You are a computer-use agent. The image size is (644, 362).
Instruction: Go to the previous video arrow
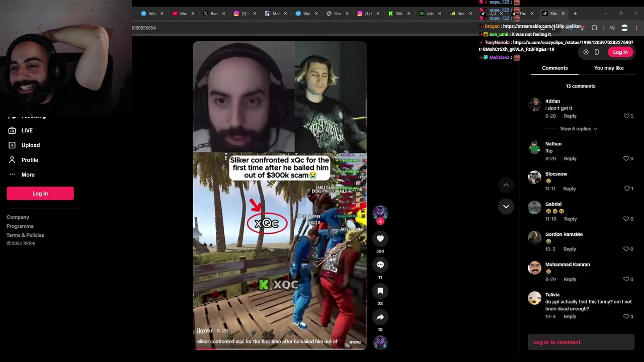(x=506, y=185)
